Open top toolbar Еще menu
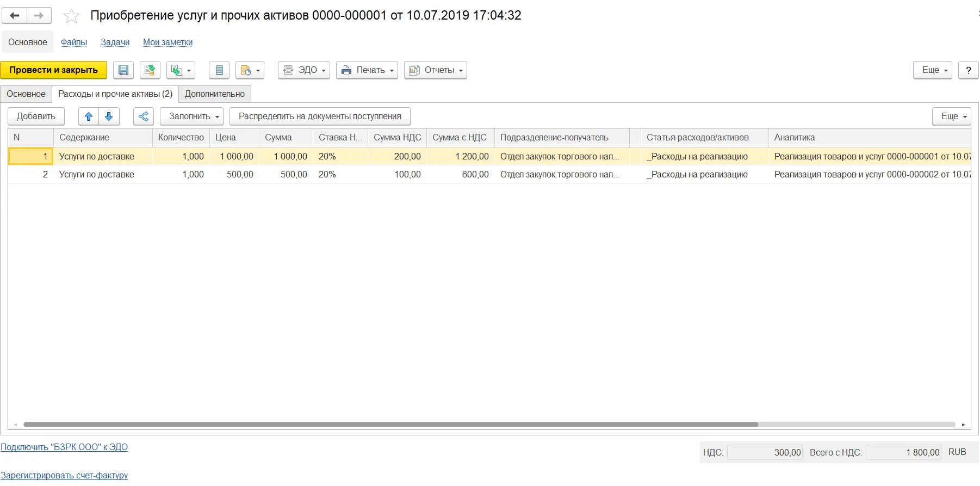The width and height of the screenshot is (980, 486). coord(933,70)
